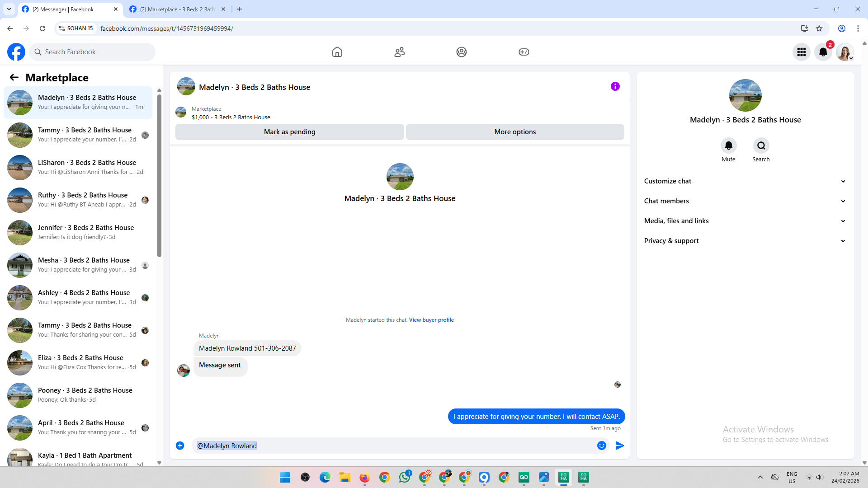Open the Facebook Home icon

[337, 52]
